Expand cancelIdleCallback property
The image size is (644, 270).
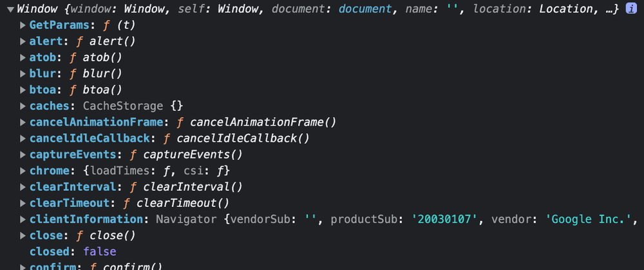pos(23,139)
